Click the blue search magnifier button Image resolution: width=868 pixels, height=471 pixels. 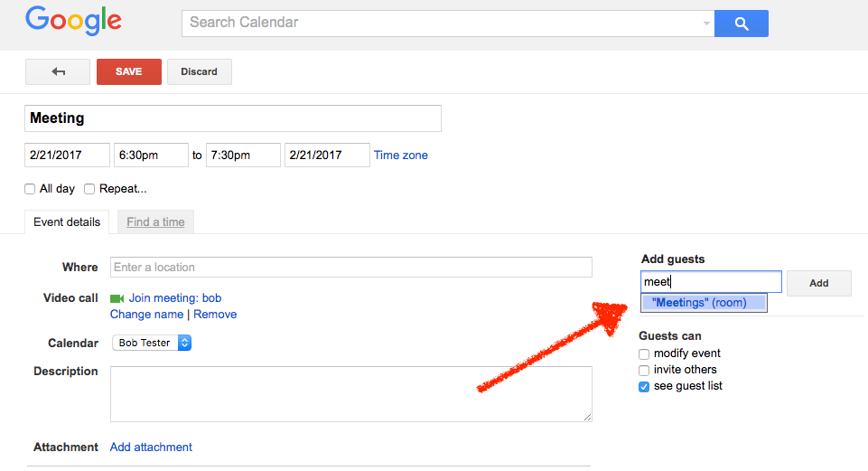(x=742, y=24)
